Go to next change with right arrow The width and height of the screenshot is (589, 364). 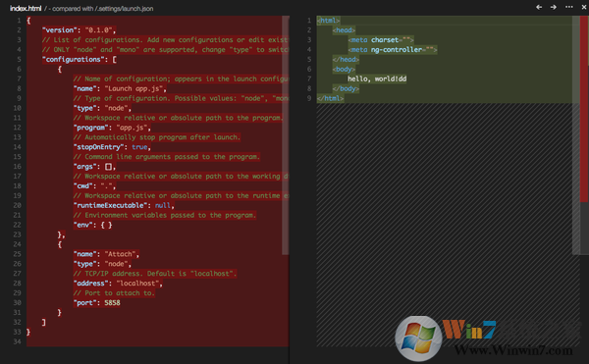point(554,7)
